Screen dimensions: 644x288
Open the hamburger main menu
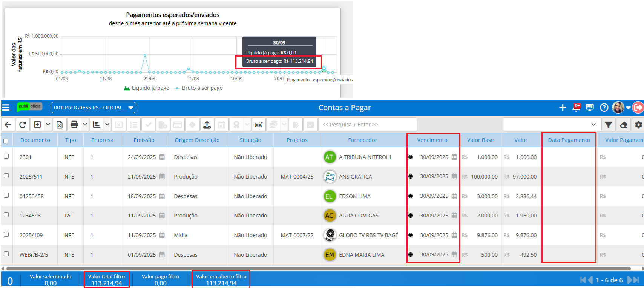[6, 108]
